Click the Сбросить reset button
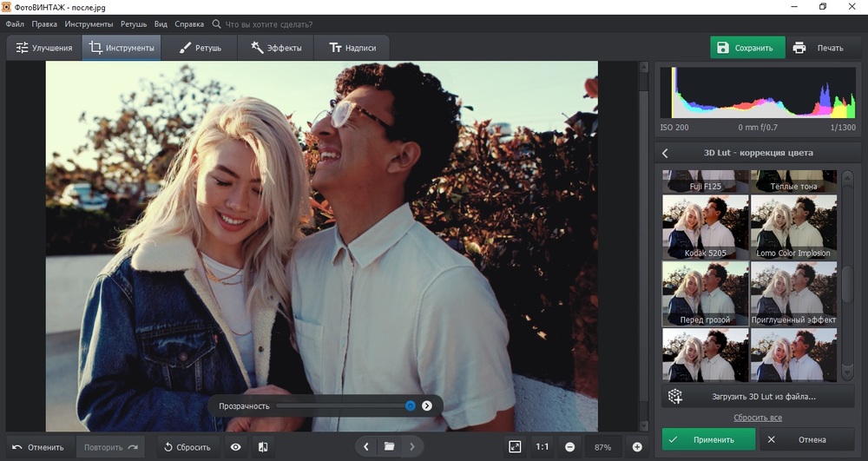 (187, 447)
